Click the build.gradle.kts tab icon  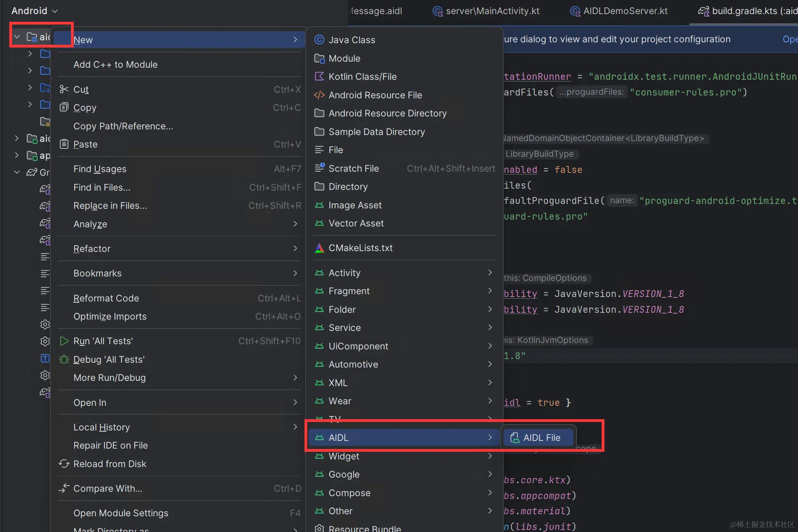(704, 11)
